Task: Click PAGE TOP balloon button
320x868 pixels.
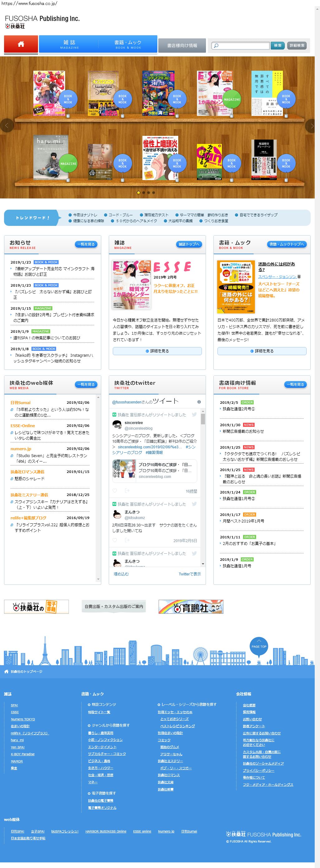Action: point(259,646)
